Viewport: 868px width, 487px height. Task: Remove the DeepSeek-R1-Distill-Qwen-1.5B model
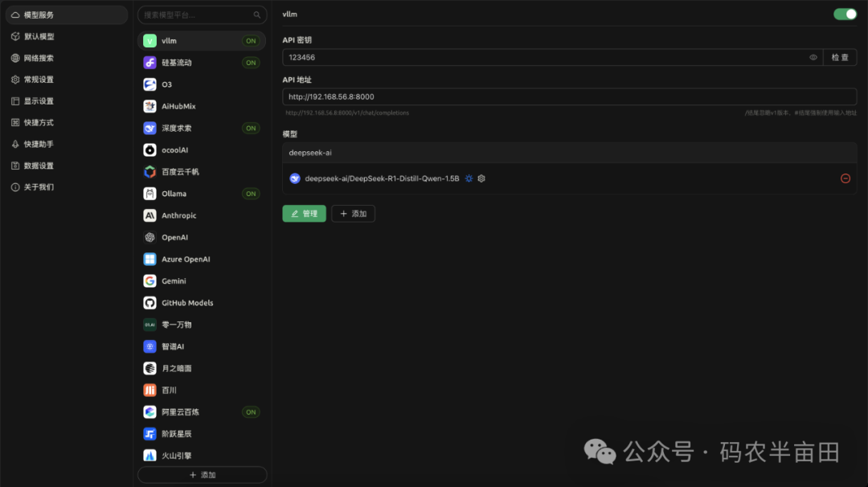(845, 178)
